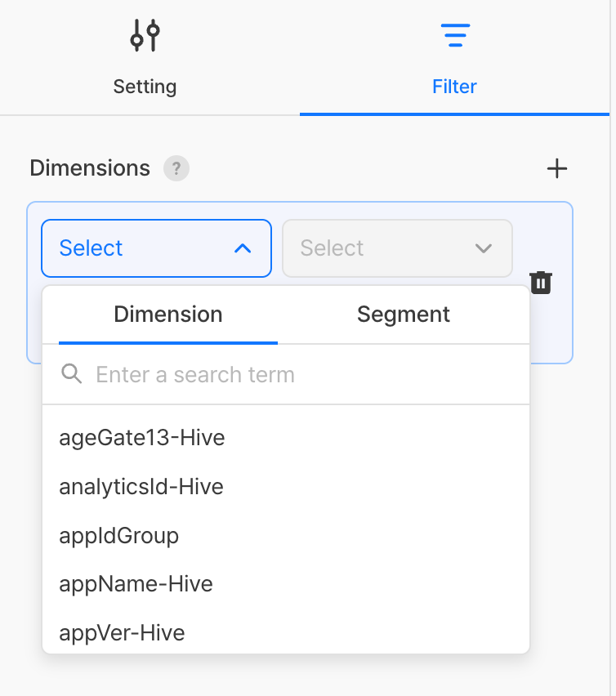
Task: Choose ageGate13-Hive from the list
Action: pos(142,438)
